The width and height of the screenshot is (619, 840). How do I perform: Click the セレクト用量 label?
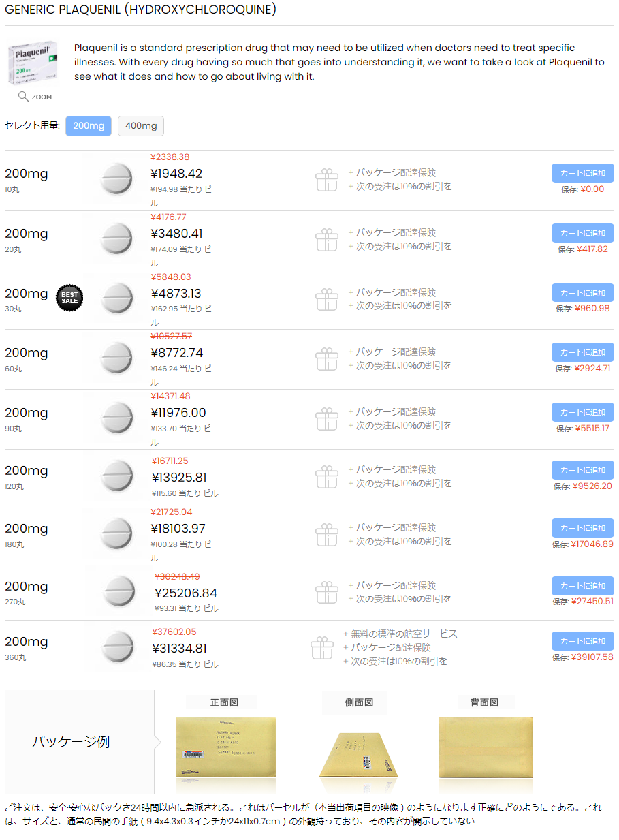coord(32,126)
